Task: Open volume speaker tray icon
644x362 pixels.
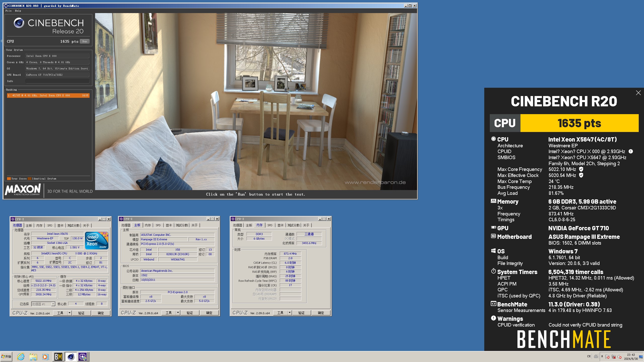Action: (x=619, y=357)
